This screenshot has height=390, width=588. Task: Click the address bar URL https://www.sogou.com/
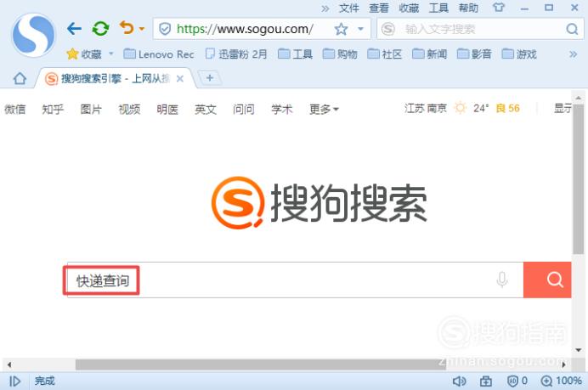coord(245,29)
